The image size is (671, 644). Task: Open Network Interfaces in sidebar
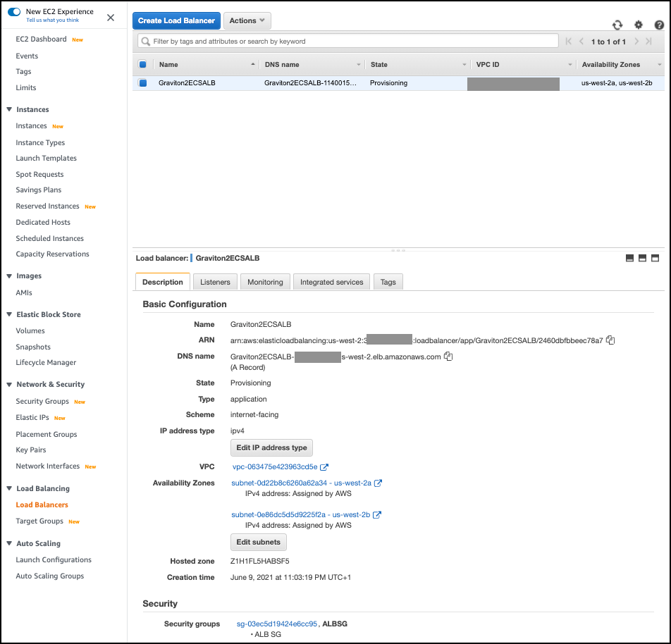pos(48,466)
